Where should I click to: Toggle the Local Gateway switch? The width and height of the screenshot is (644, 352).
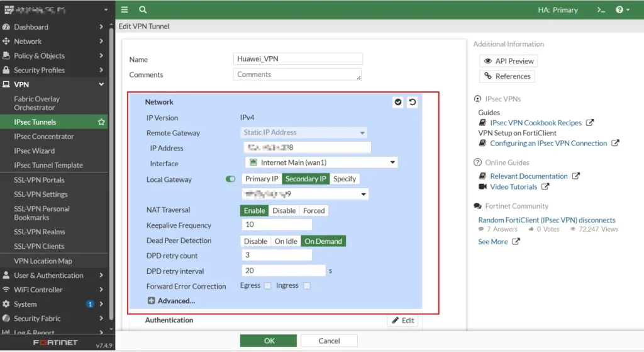pos(230,179)
